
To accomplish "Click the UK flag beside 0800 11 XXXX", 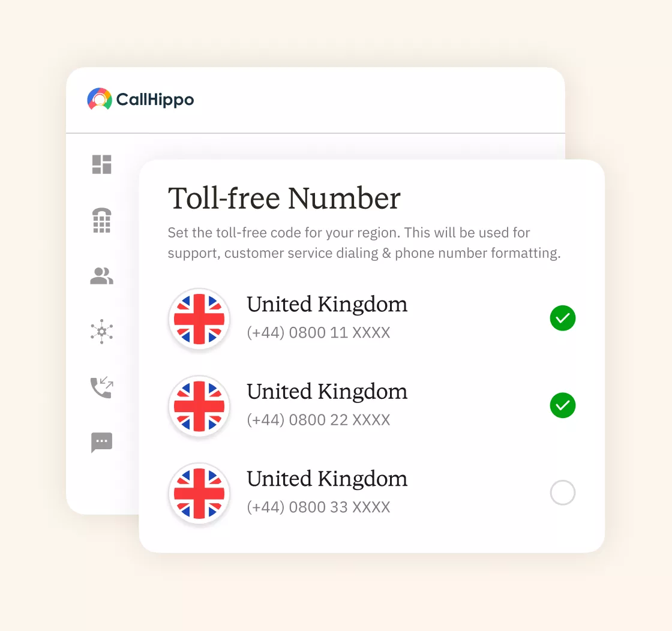I will (199, 318).
